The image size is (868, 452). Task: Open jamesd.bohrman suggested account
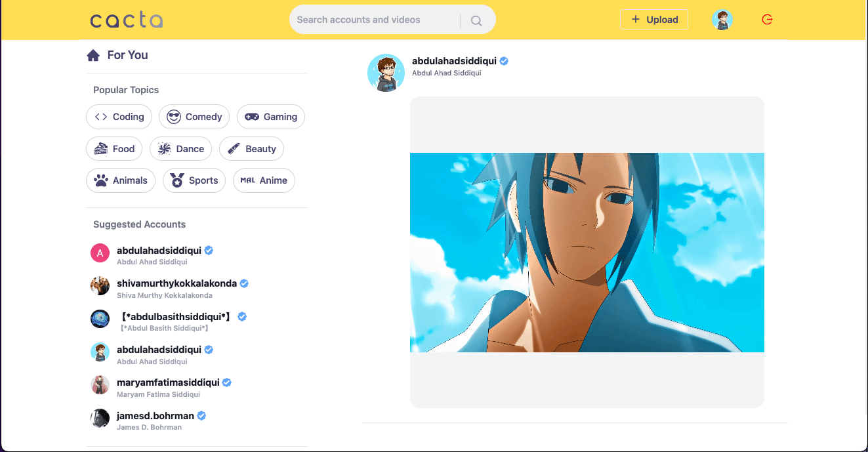pos(155,416)
